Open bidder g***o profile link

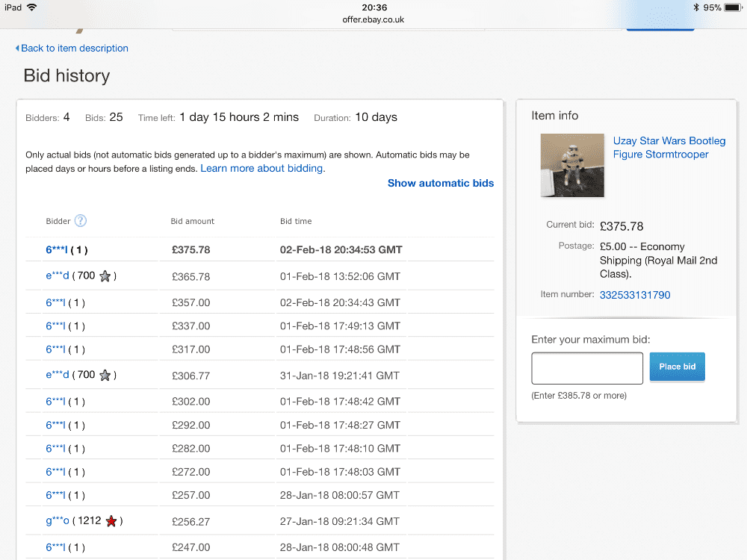tap(58, 521)
